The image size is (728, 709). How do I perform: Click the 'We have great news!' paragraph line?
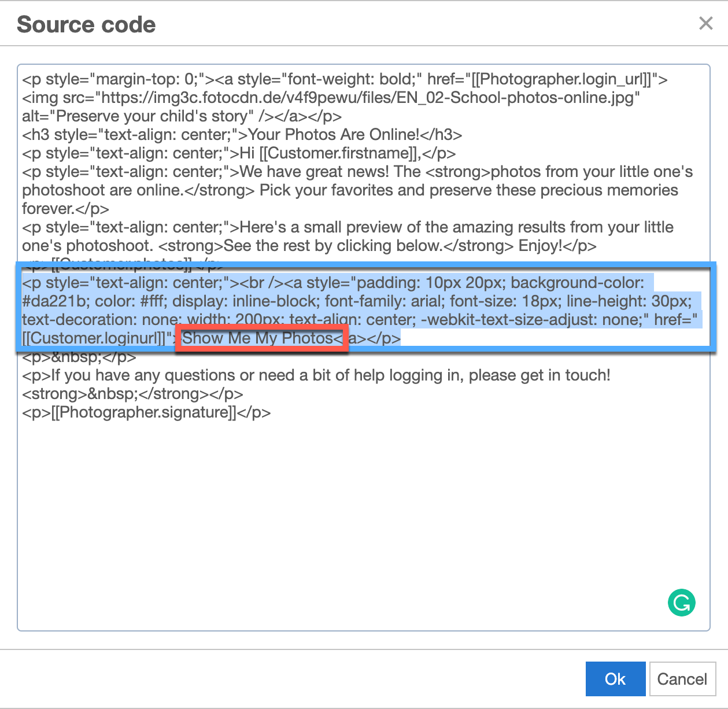357,172
